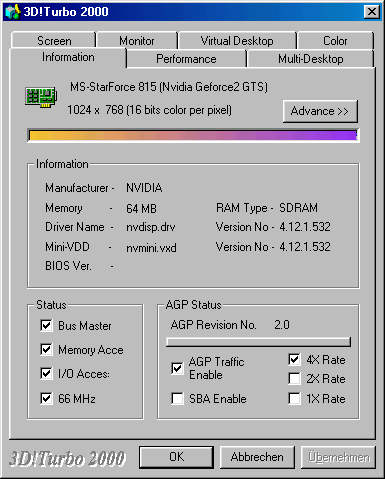Screen dimensions: 385x479
Task: Click the 3D!Turbo title bar app icon
Action: point(13,12)
